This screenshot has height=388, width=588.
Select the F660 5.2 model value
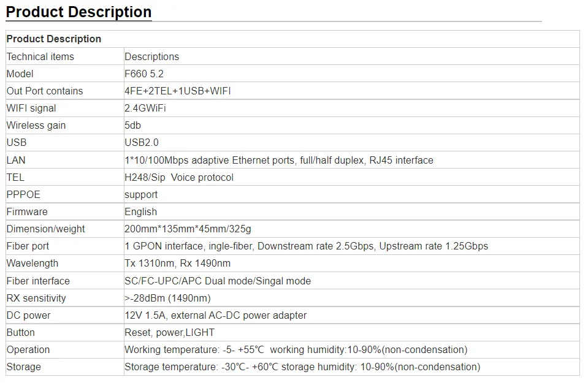(x=144, y=74)
